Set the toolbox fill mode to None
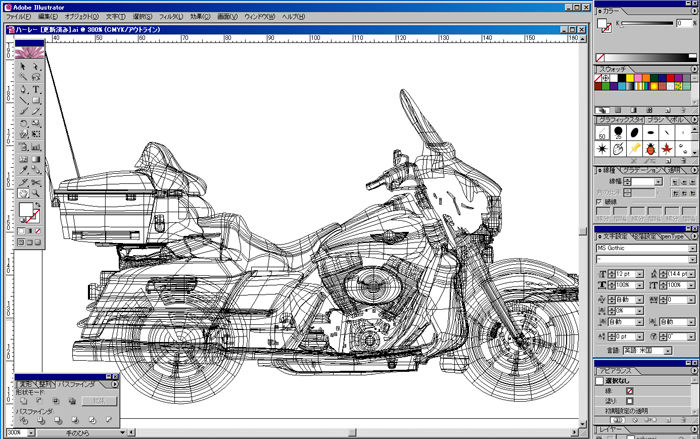The width and height of the screenshot is (700, 439). tap(38, 231)
